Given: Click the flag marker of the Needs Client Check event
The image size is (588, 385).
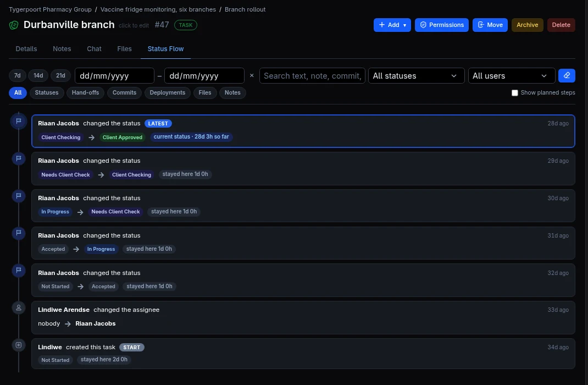Looking at the screenshot, I should pyautogui.click(x=18, y=196).
